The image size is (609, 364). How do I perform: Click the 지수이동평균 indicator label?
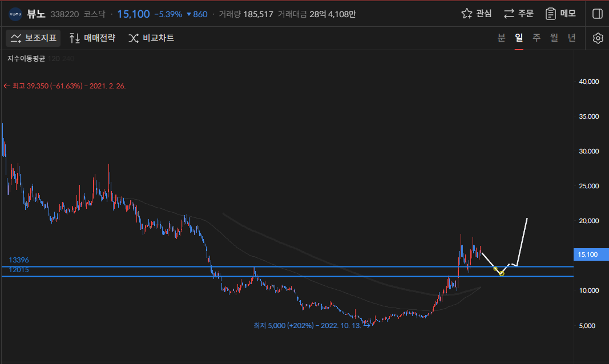(x=26, y=58)
